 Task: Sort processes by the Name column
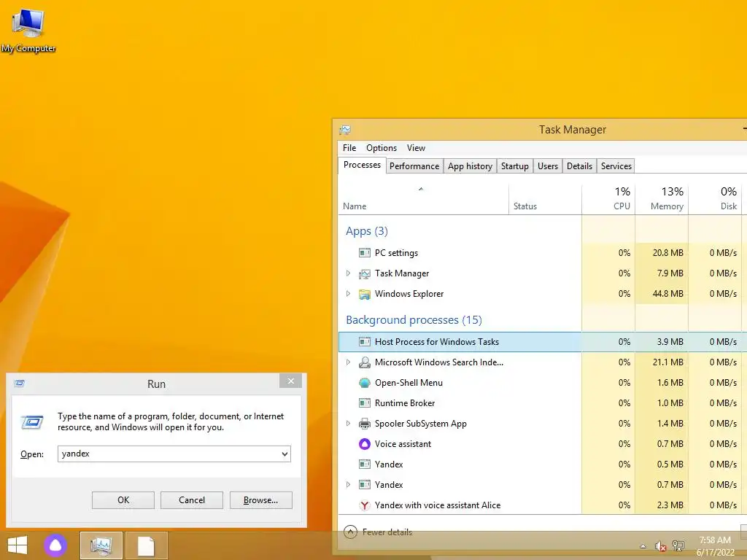click(423, 200)
